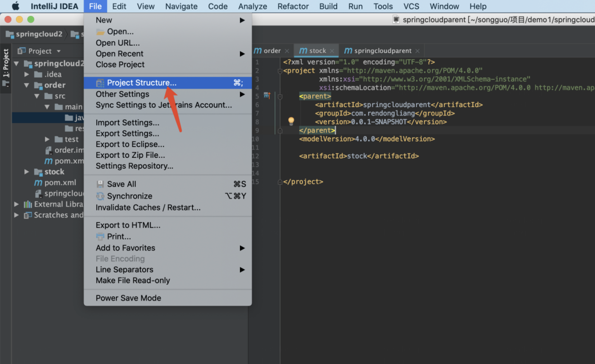Select Settings Repository...
This screenshot has height=364, width=595.
tap(168, 166)
